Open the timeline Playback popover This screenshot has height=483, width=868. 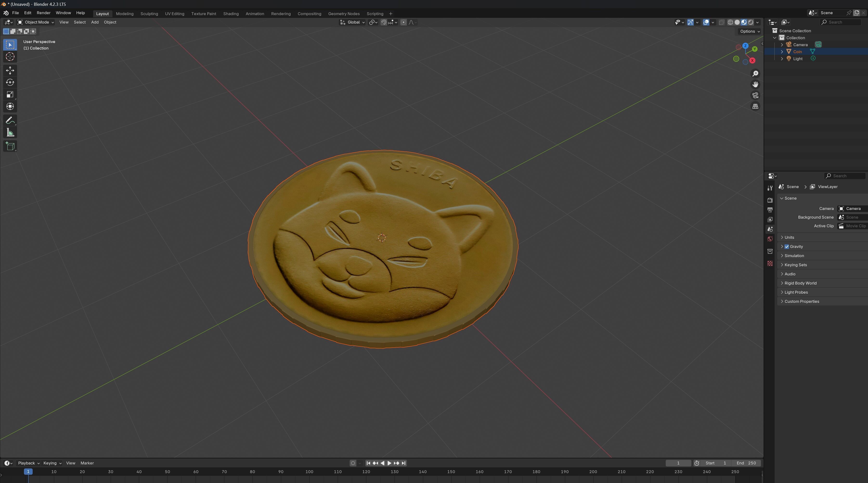coord(29,463)
